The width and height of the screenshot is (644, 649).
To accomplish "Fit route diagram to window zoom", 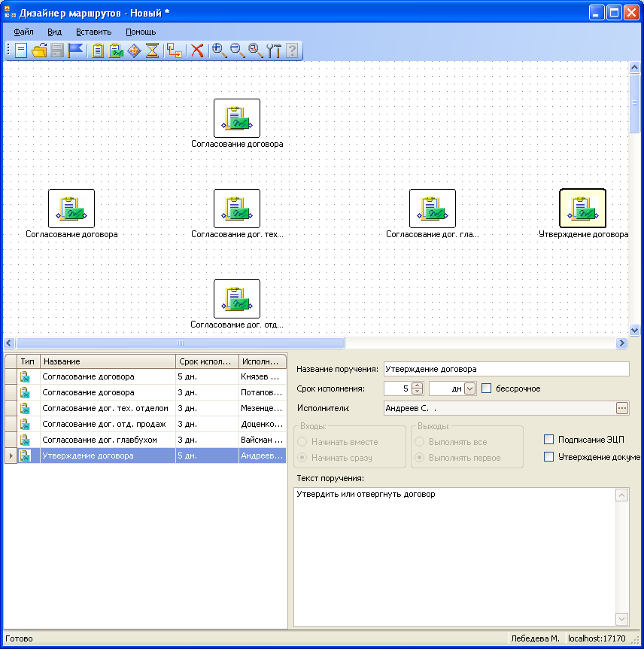I will (255, 50).
